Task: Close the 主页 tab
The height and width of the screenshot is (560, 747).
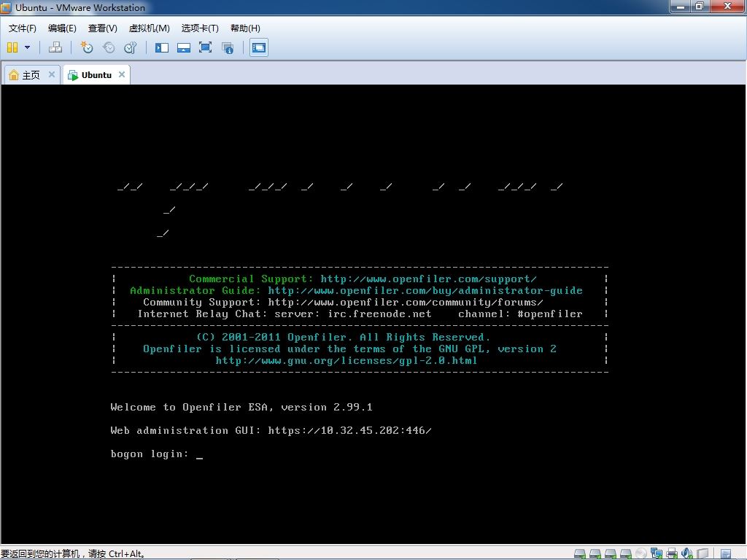Action: (52, 74)
